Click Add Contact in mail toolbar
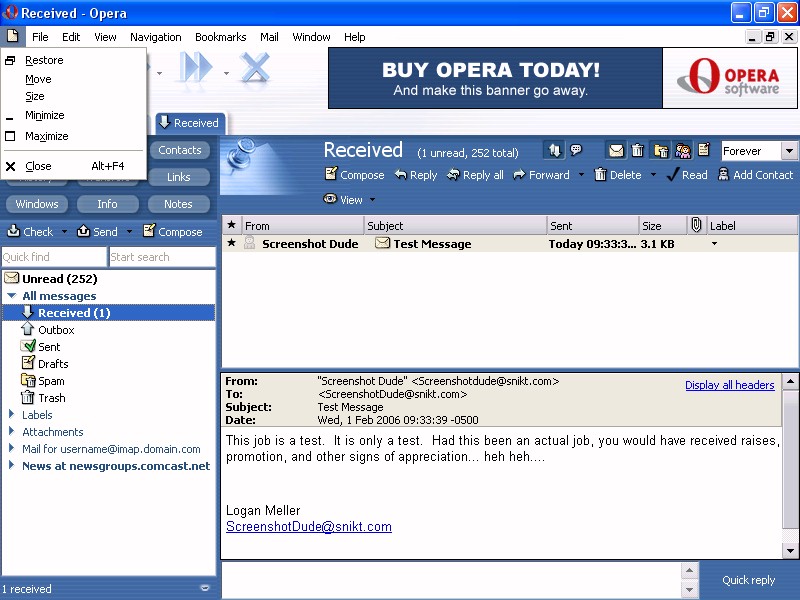Screen dimensions: 800x600 coord(756,175)
